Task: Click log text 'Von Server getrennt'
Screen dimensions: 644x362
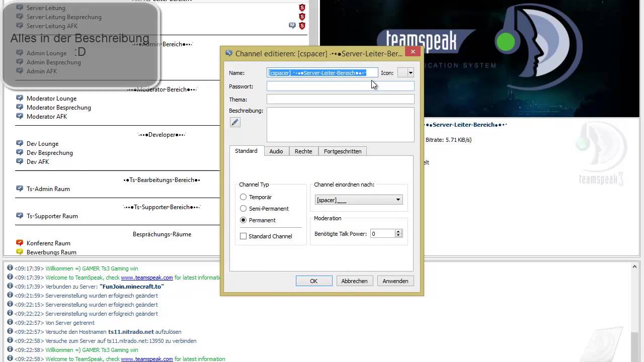Action: point(70,323)
